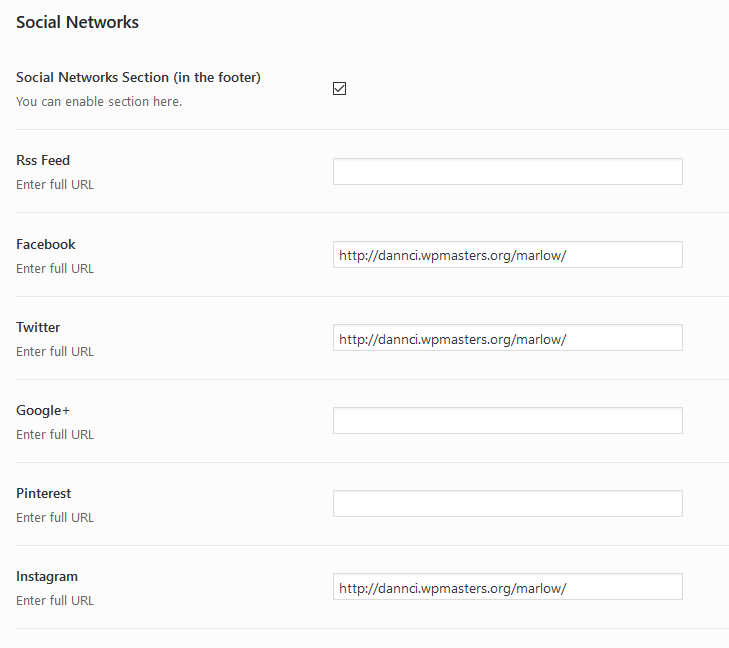Click the Social Networks Section (in the footer) label
The height and width of the screenshot is (648, 729).
[138, 77]
